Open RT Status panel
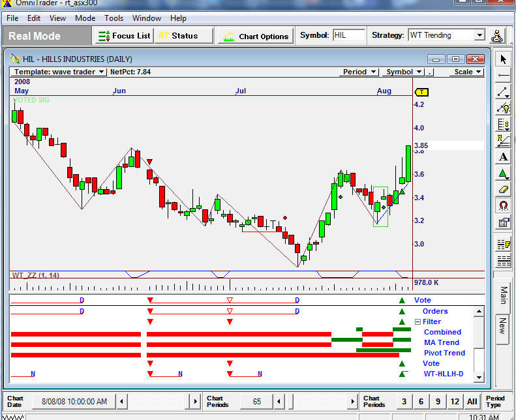The height and width of the screenshot is (420, 516). click(183, 35)
